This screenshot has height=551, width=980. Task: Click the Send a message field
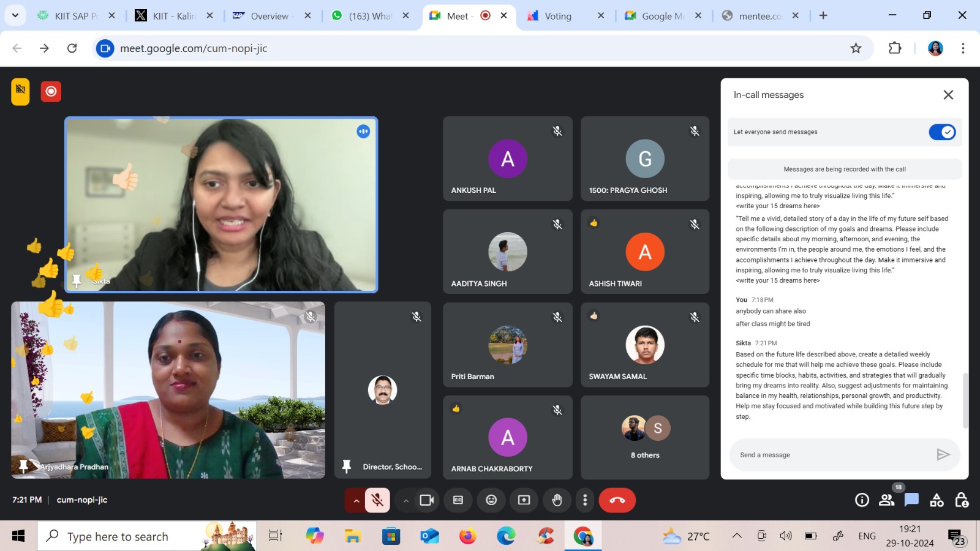coord(833,455)
